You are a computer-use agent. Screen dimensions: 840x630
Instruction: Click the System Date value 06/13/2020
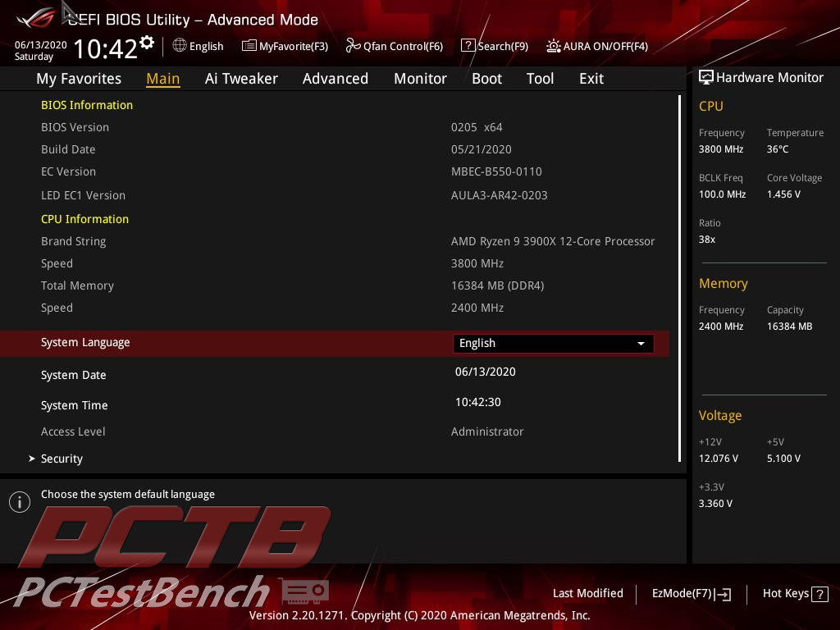point(486,372)
